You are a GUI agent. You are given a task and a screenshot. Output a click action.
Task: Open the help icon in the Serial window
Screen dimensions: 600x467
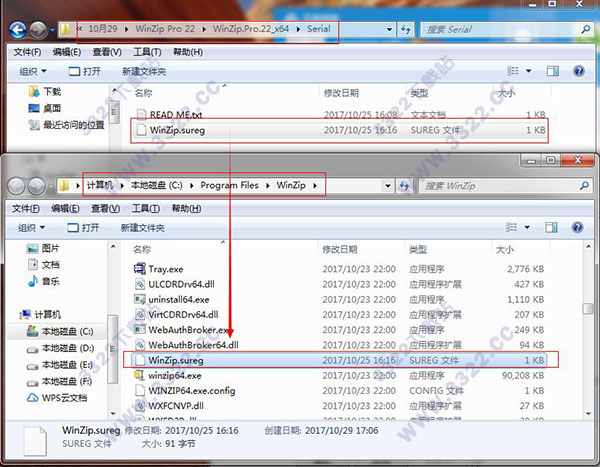click(x=579, y=71)
